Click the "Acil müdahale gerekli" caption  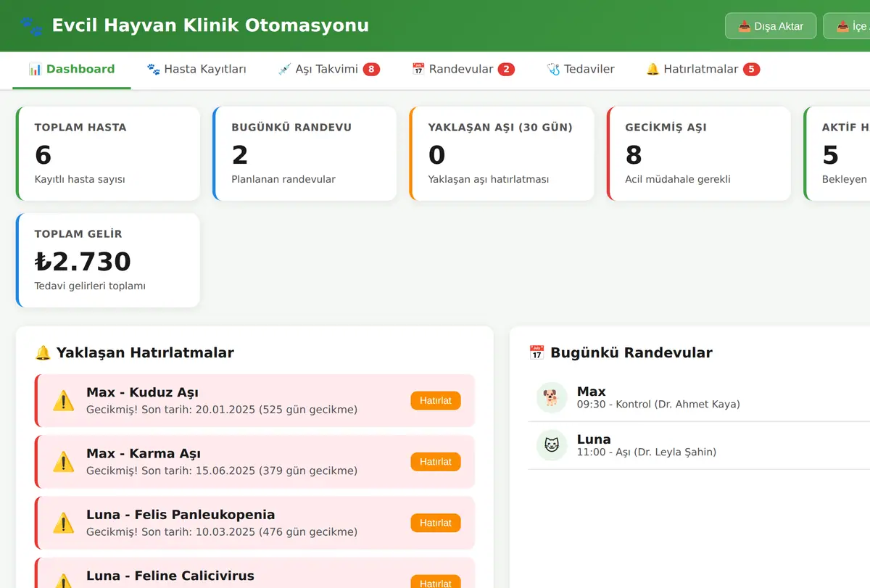click(x=678, y=179)
